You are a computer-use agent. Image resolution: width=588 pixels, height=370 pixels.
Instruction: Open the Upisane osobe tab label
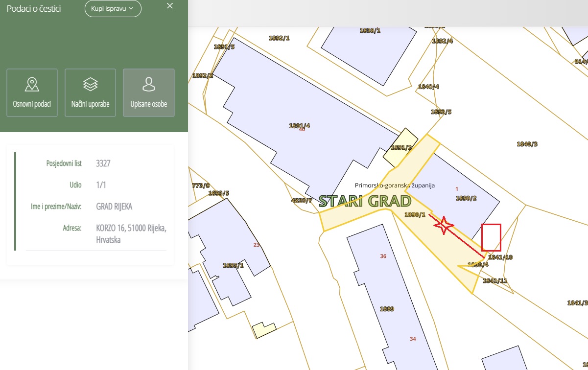tap(148, 104)
